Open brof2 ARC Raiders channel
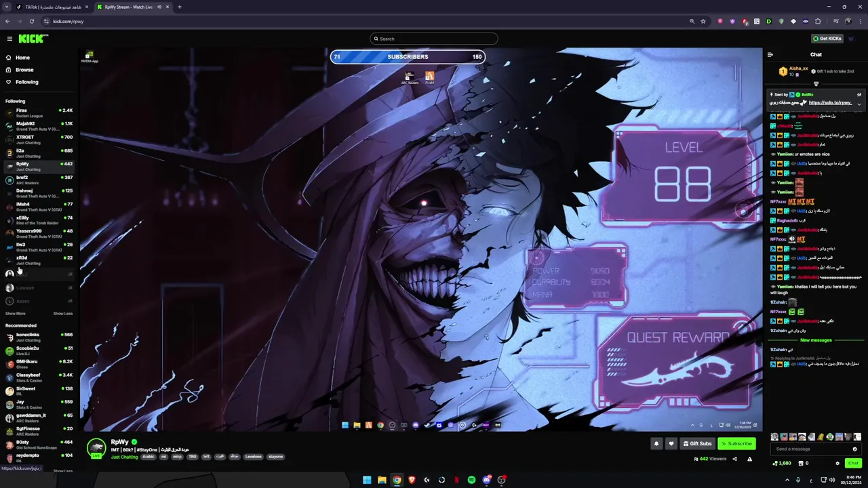This screenshot has height=488, width=868. click(39, 180)
